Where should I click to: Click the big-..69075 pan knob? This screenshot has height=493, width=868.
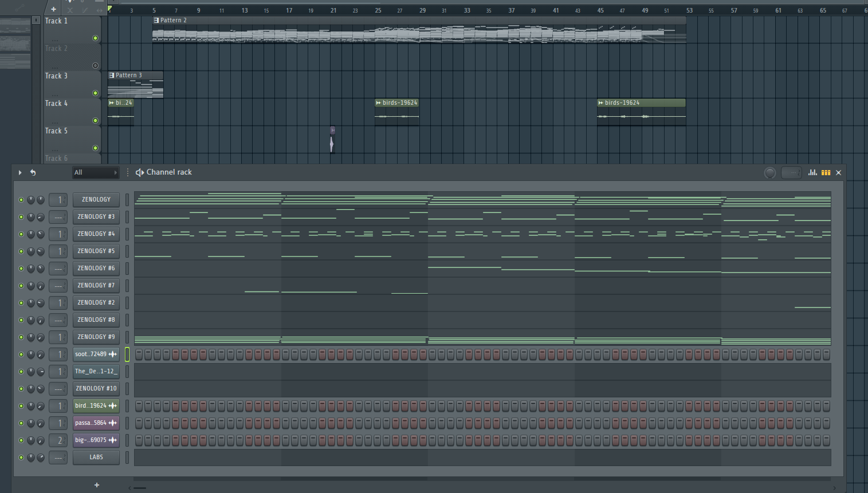31,440
